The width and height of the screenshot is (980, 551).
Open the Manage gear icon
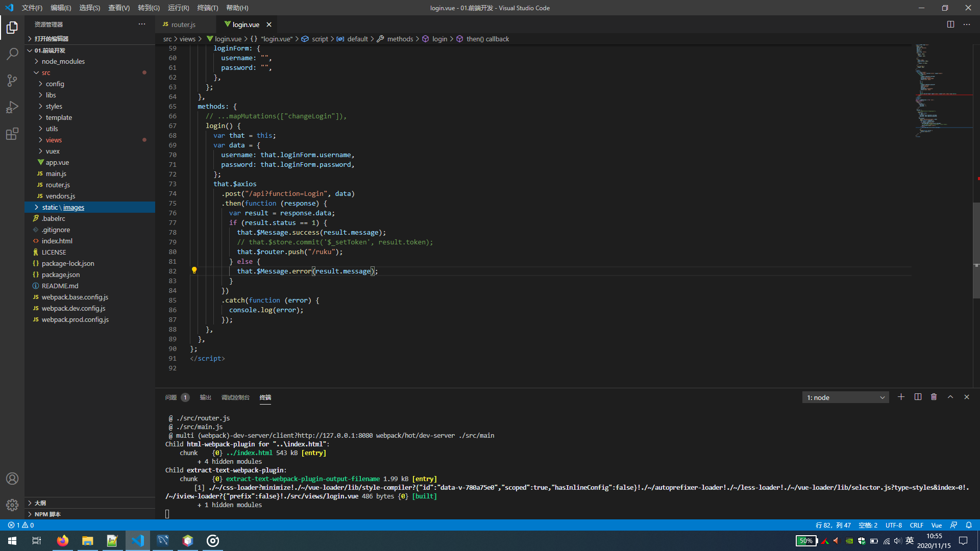pos(12,505)
